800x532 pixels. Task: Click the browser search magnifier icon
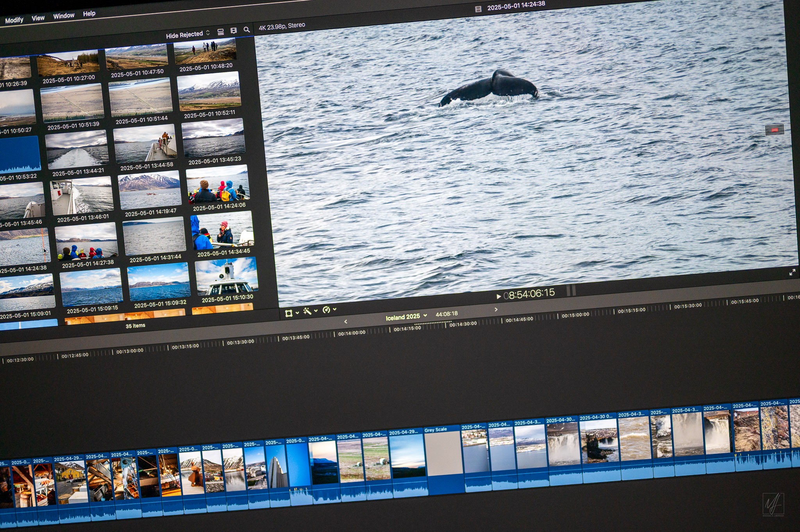click(x=246, y=30)
